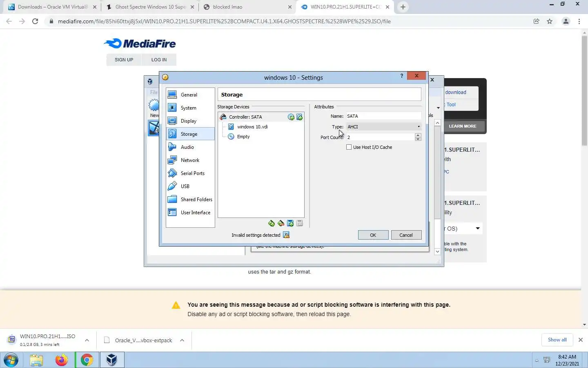Bookmark this page with star icon
The height and width of the screenshot is (368, 588).
tap(550, 21)
